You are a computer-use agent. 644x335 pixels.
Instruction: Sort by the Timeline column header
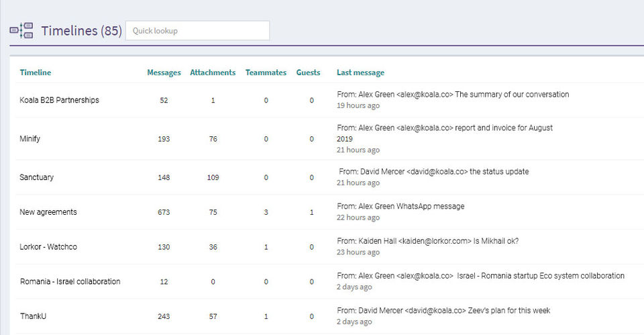[x=36, y=73]
